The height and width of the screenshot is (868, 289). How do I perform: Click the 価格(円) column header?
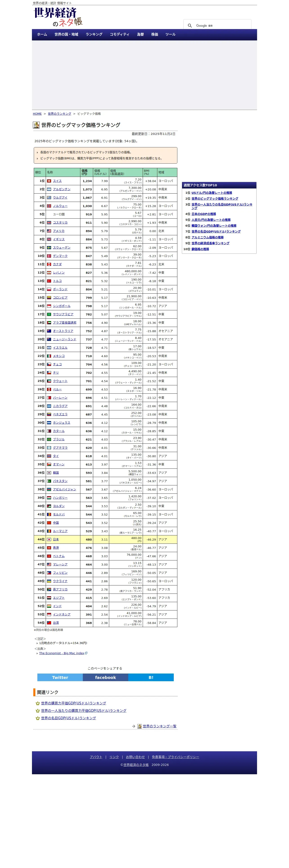click(86, 172)
